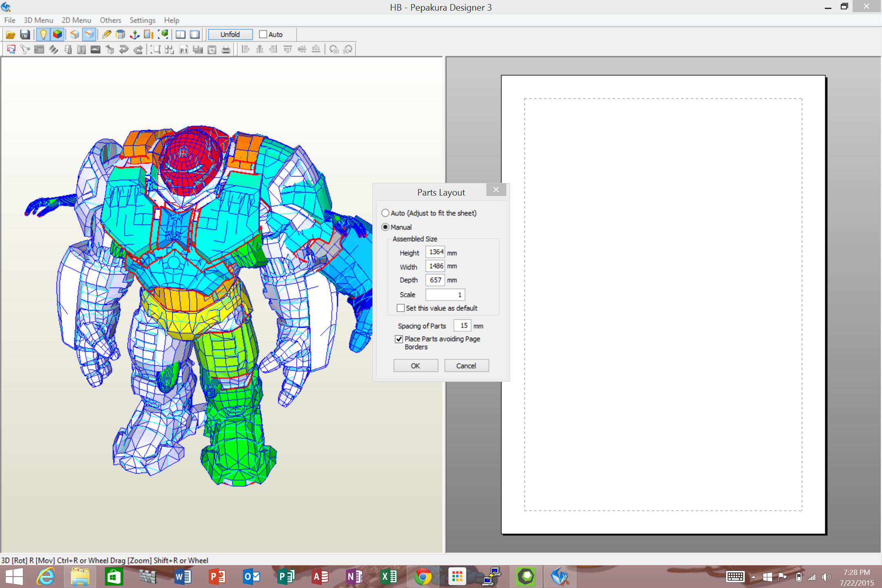Image resolution: width=882 pixels, height=588 pixels.
Task: Open Word from the taskbar
Action: (183, 577)
